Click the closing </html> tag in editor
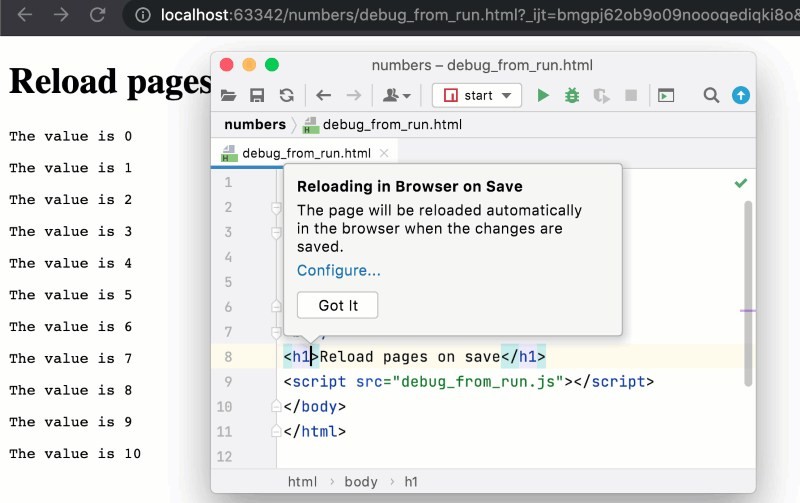The image size is (800, 503). tap(315, 432)
